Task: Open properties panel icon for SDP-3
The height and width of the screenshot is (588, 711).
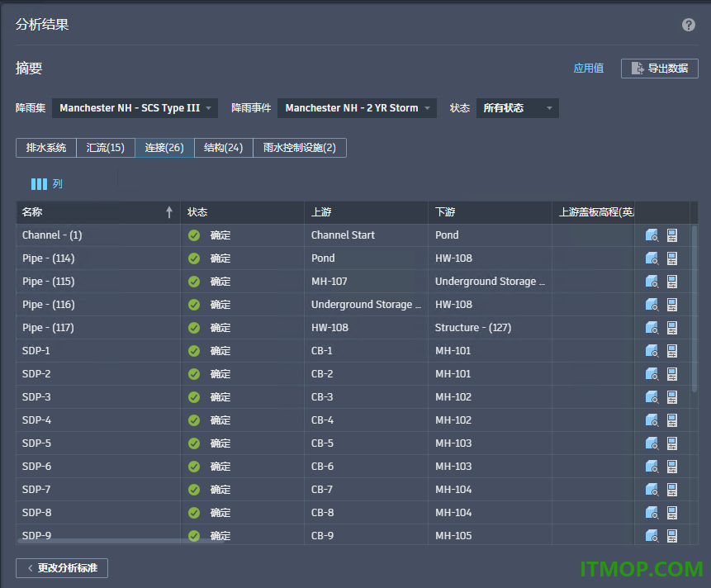Action: click(x=672, y=397)
